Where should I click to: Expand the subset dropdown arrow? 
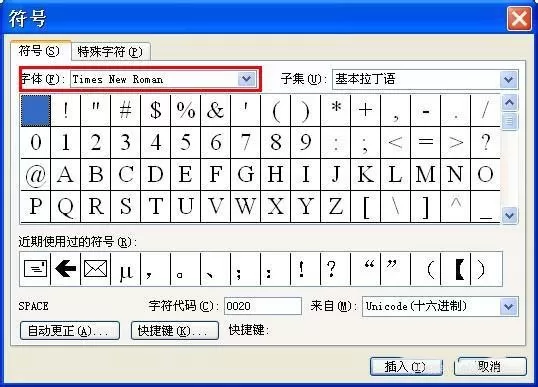click(x=508, y=80)
